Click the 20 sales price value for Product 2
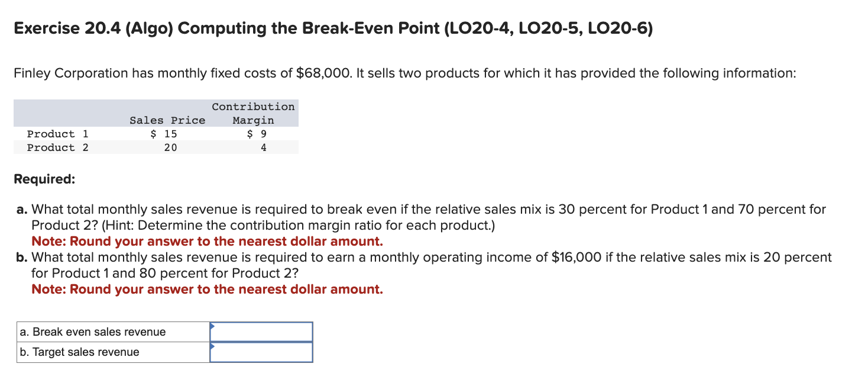Screen dimensions: 868x373 tap(171, 147)
